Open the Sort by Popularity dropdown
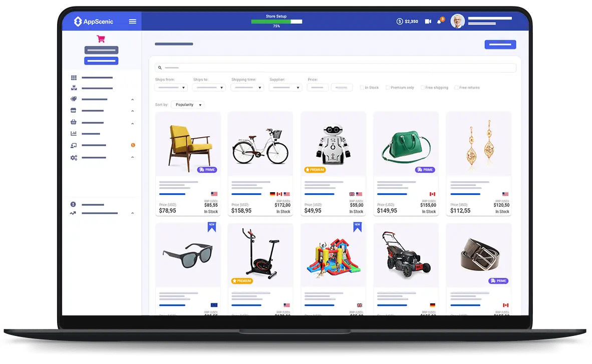This screenshot has width=592, height=364. 188,105
